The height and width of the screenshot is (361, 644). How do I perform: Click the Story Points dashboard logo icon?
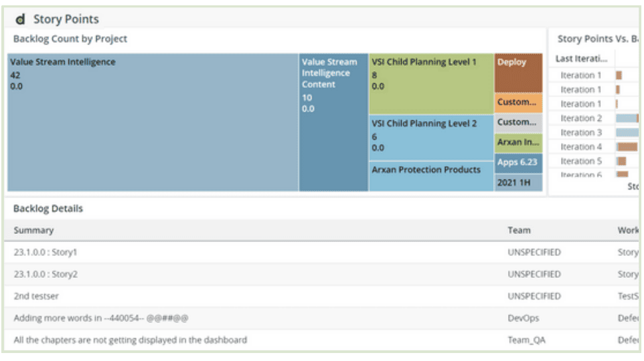click(x=20, y=19)
